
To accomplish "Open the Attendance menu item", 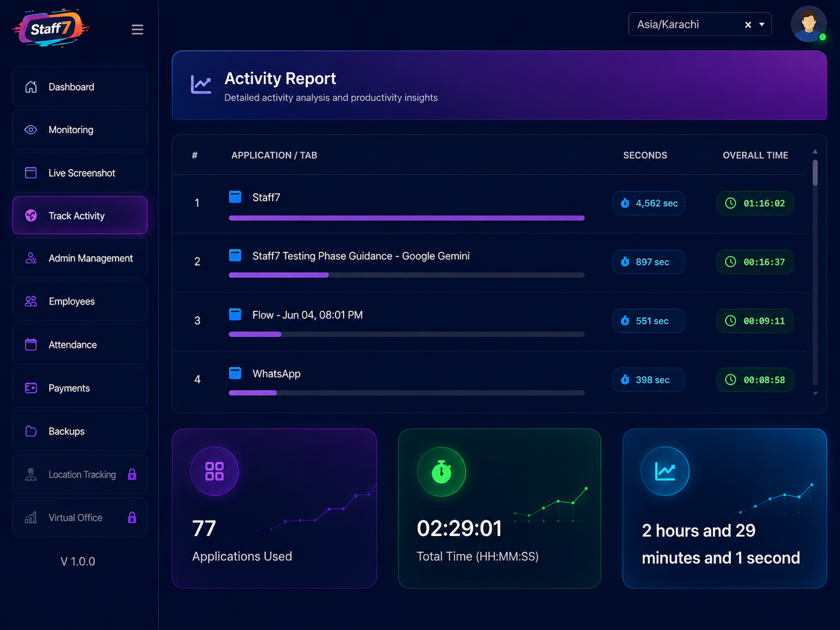I will click(x=80, y=345).
